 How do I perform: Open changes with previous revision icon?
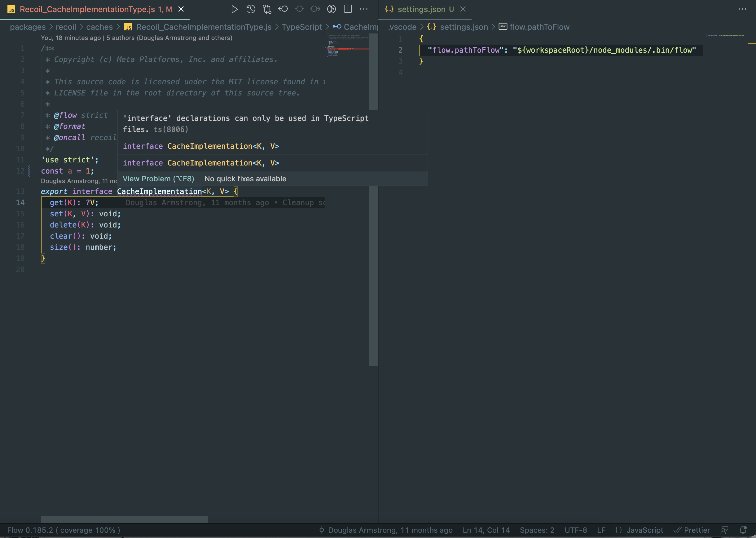click(283, 9)
